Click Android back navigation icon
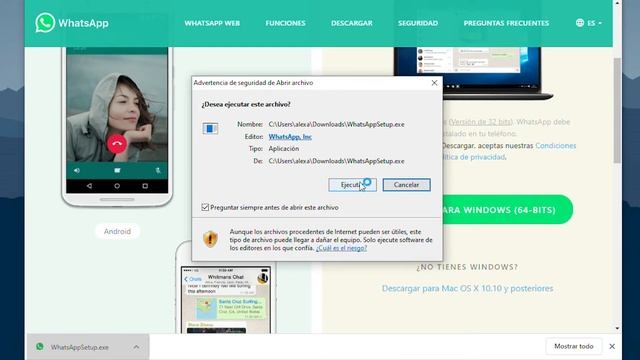The width and height of the screenshot is (640, 360). tap(89, 186)
